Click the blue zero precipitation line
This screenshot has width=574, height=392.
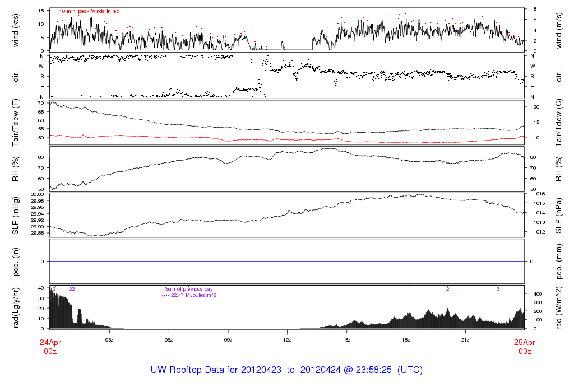point(287,262)
